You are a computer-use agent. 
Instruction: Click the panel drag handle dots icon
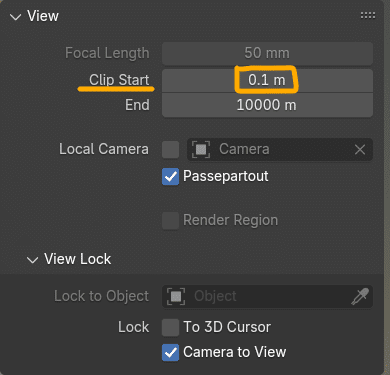[368, 15]
